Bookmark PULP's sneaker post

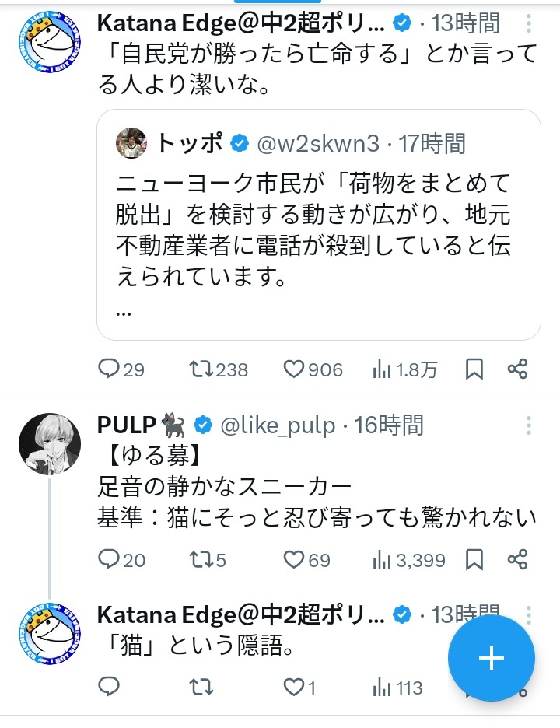click(474, 558)
